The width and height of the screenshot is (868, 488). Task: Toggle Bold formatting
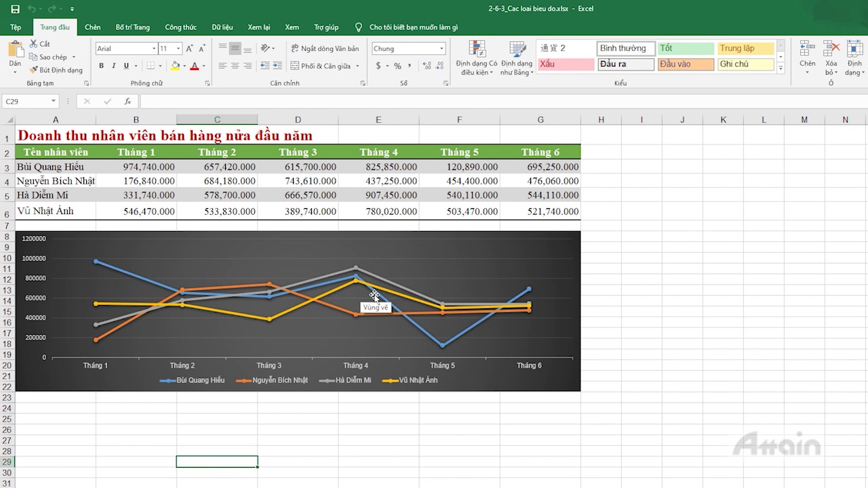coord(102,66)
